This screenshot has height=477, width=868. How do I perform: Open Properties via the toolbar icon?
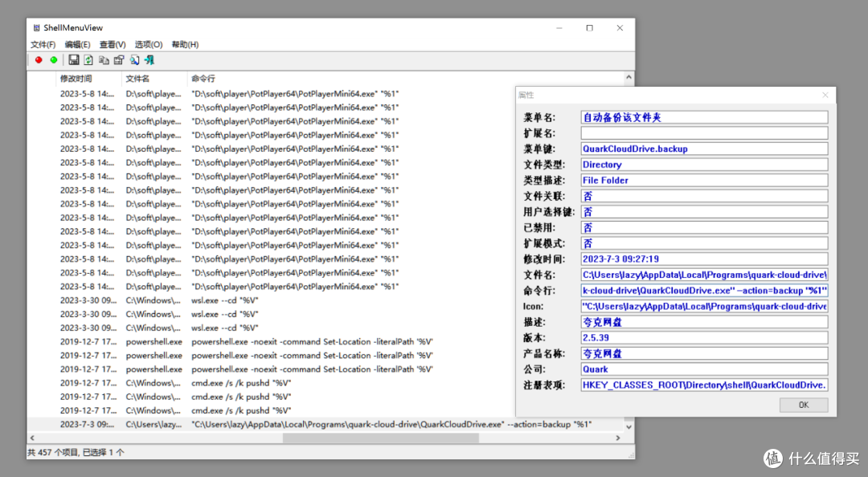(119, 59)
